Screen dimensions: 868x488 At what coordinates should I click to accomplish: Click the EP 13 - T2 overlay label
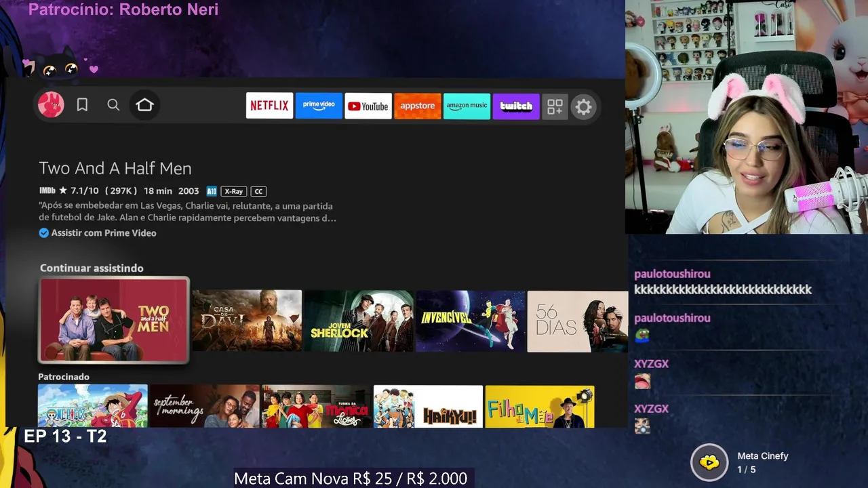(x=65, y=436)
